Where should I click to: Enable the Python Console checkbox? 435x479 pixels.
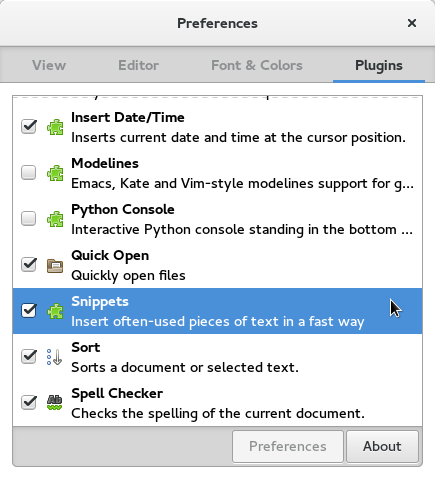[29, 218]
